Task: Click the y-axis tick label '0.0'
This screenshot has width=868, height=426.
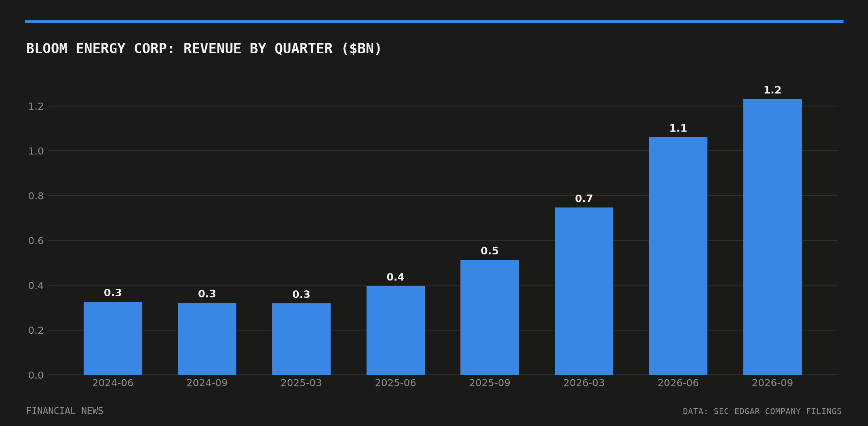Action: point(36,375)
